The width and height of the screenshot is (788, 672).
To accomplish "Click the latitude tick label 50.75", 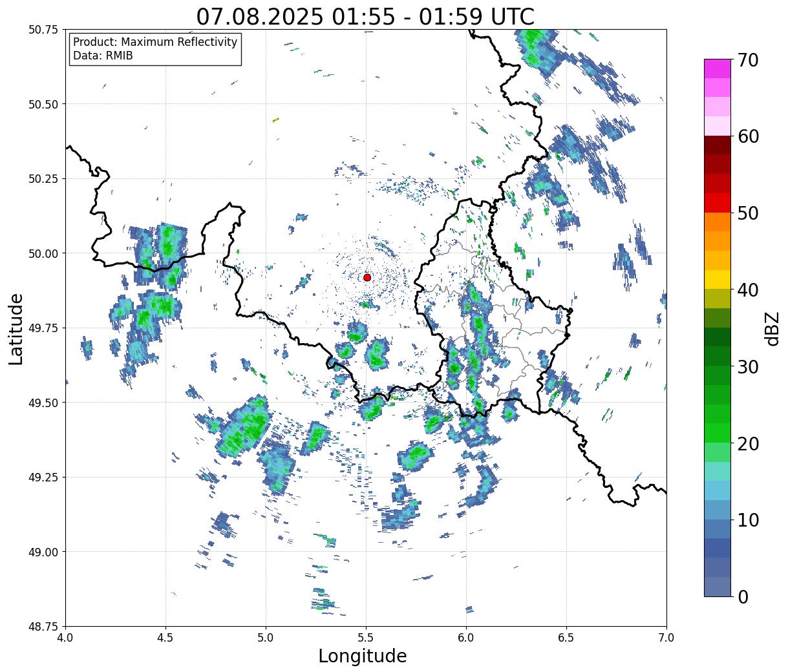I will pos(43,30).
